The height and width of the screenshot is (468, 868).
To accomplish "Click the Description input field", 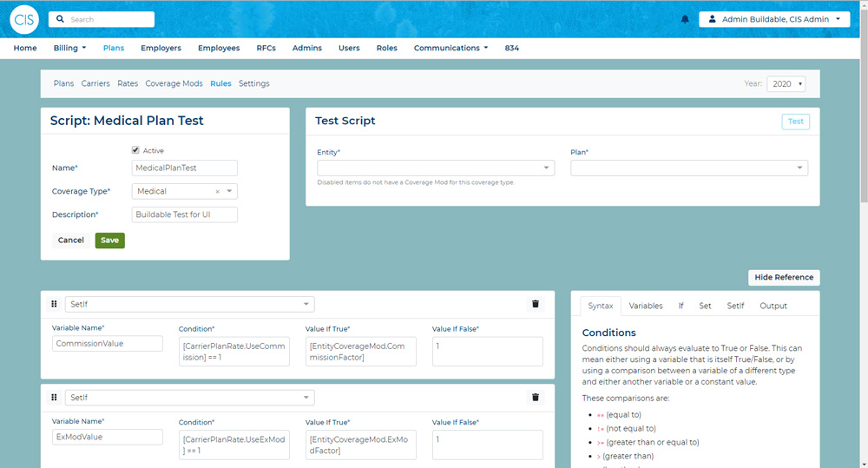I will [185, 214].
